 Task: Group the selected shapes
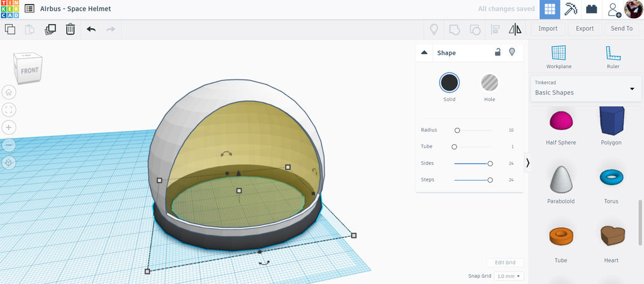tap(454, 29)
